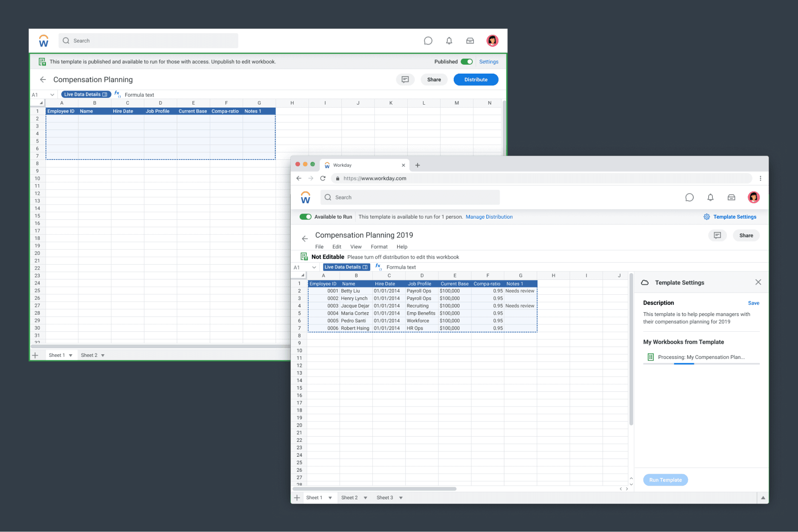Screen dimensions: 798x532
Task: Open comments icon beside Share in back window
Action: tap(405, 80)
